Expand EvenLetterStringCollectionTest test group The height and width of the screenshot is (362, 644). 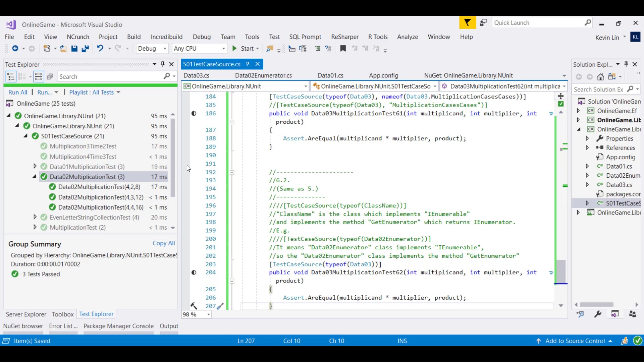(35, 217)
